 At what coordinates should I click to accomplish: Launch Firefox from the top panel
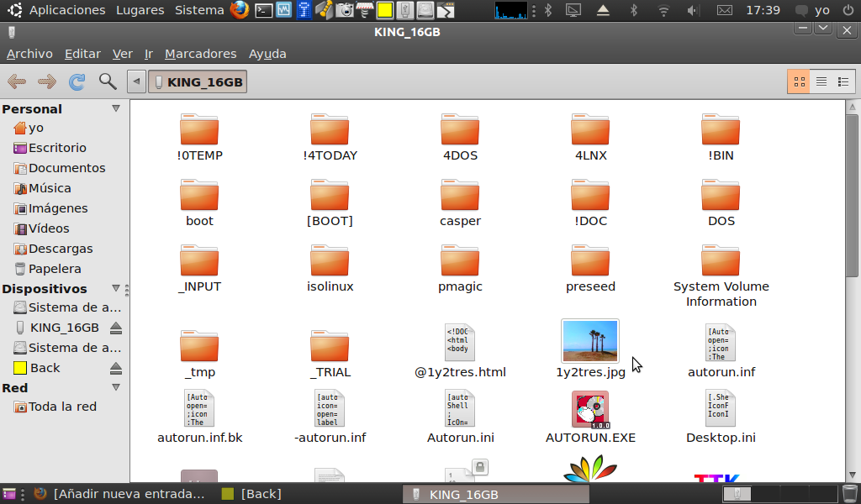pyautogui.click(x=240, y=10)
